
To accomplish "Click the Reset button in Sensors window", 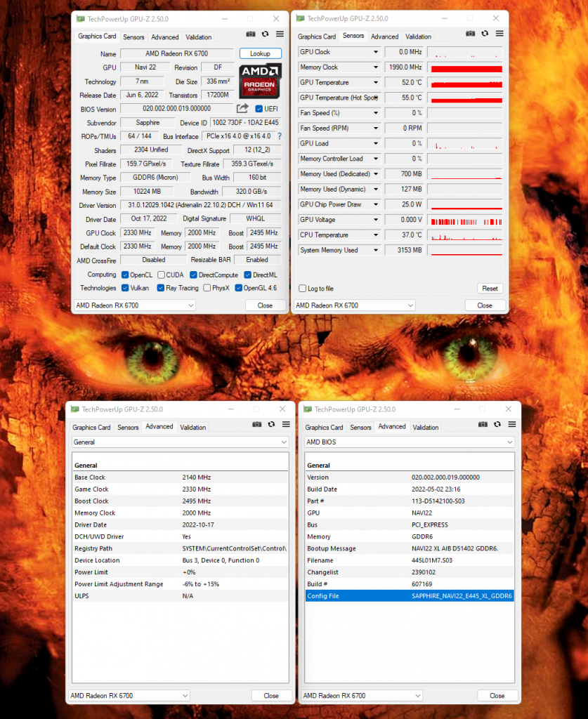I will [490, 289].
